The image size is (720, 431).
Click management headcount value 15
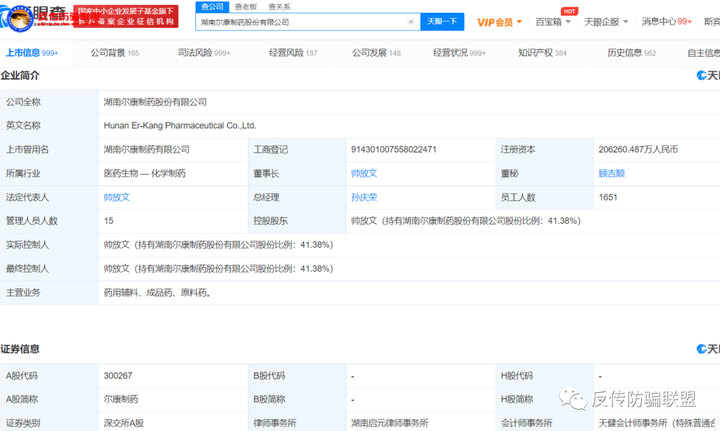[x=108, y=221]
